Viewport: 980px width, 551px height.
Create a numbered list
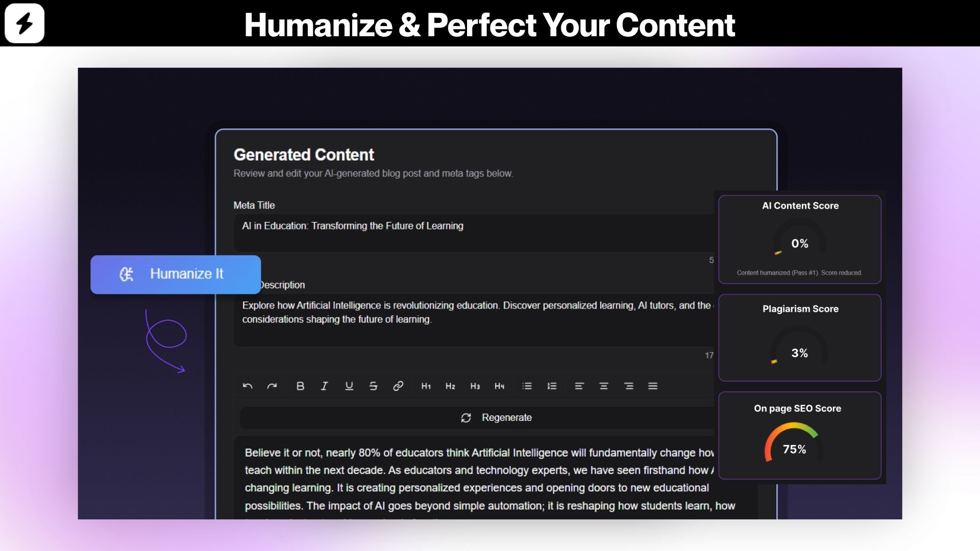point(552,386)
